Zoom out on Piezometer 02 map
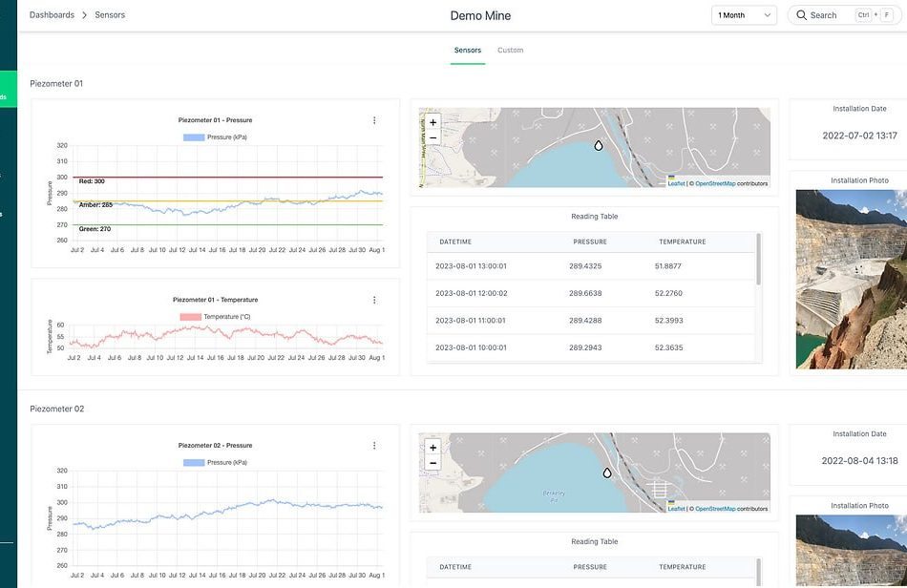The height and width of the screenshot is (588, 907). click(432, 463)
